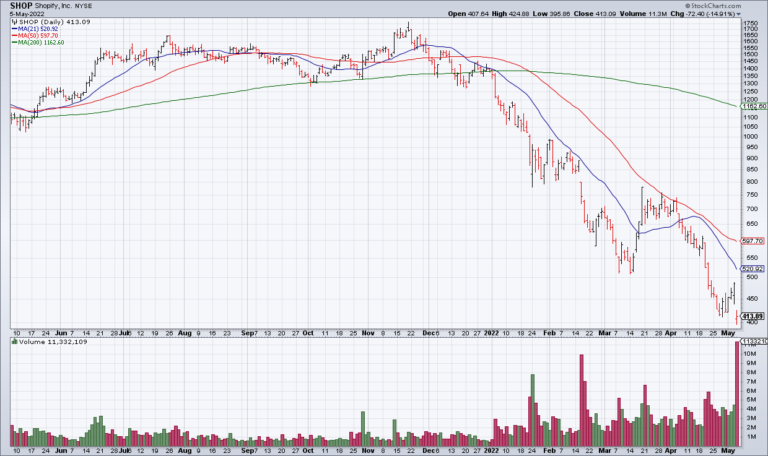Click the red 597.70 price tag on right axis
The height and width of the screenshot is (456, 768).
tap(753, 241)
